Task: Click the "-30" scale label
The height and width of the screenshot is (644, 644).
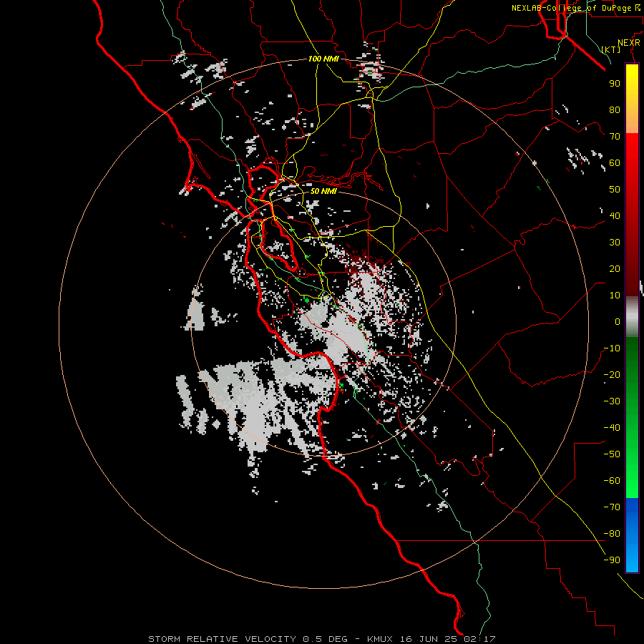Action: pos(612,401)
